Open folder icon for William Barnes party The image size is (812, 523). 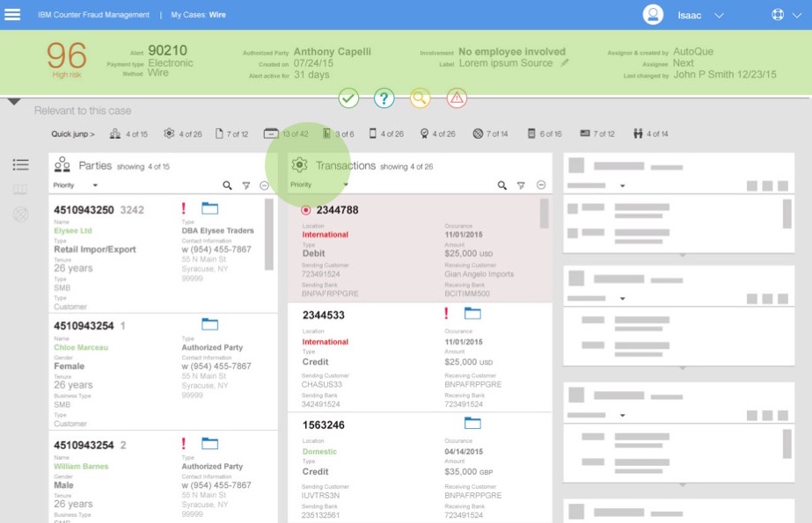[209, 443]
